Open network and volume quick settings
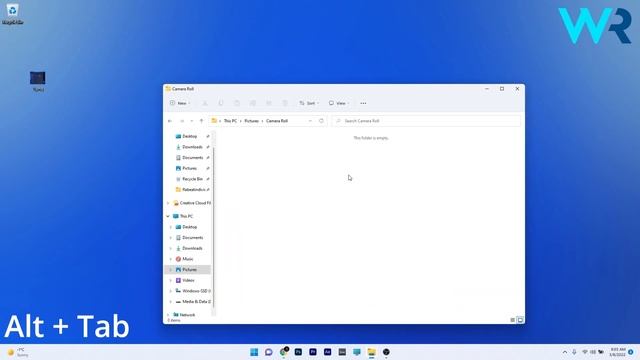 (593, 352)
